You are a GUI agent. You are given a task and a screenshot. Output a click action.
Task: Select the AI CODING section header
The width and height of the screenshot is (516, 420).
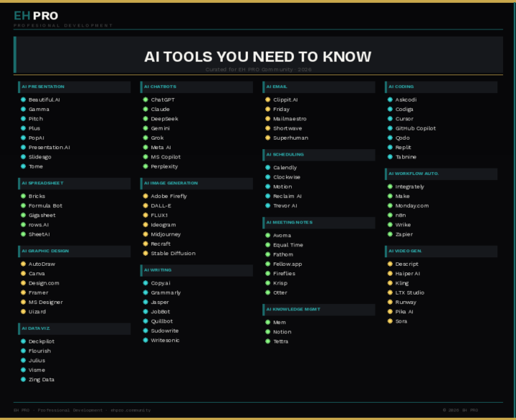(441, 87)
